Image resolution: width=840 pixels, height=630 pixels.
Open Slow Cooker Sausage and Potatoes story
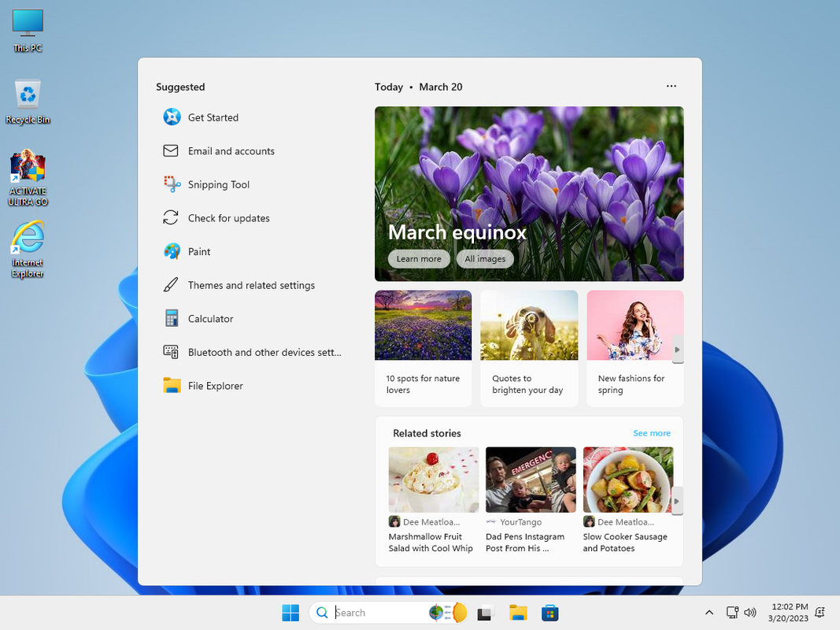tap(628, 500)
